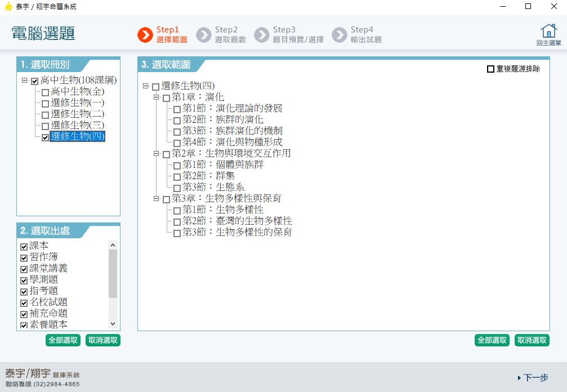Click 取消選取 below the 選取出處 list
The height and width of the screenshot is (392, 567).
102,340
